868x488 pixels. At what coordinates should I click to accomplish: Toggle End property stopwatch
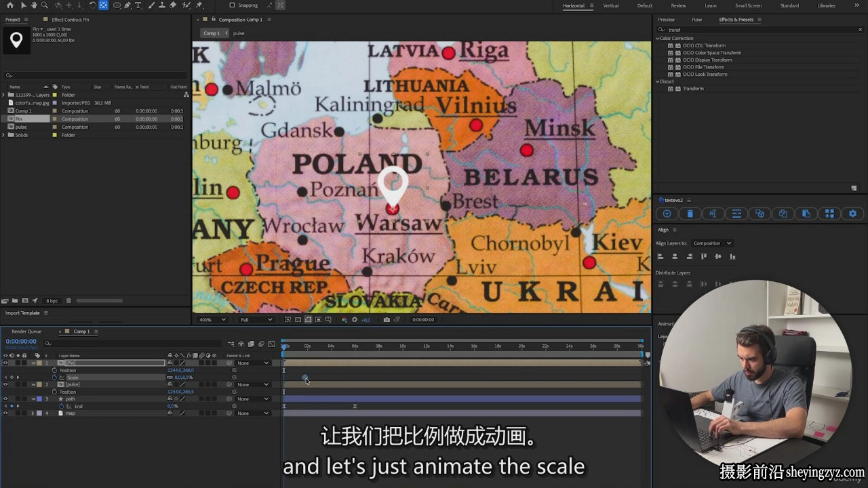pos(62,406)
